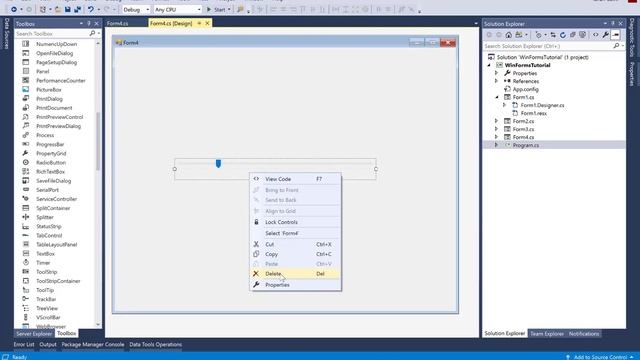640x360 pixels.
Task: Click the Splitter icon in Toolbox
Action: [x=26, y=217]
